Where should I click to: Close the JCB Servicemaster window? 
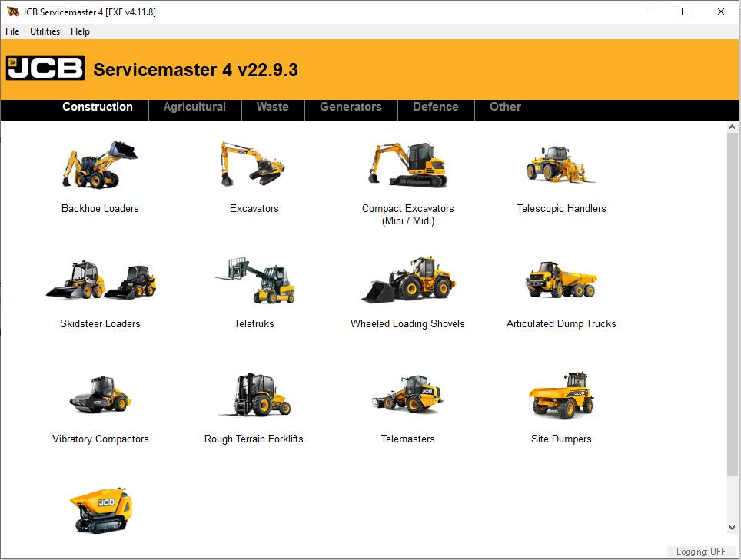click(x=721, y=12)
